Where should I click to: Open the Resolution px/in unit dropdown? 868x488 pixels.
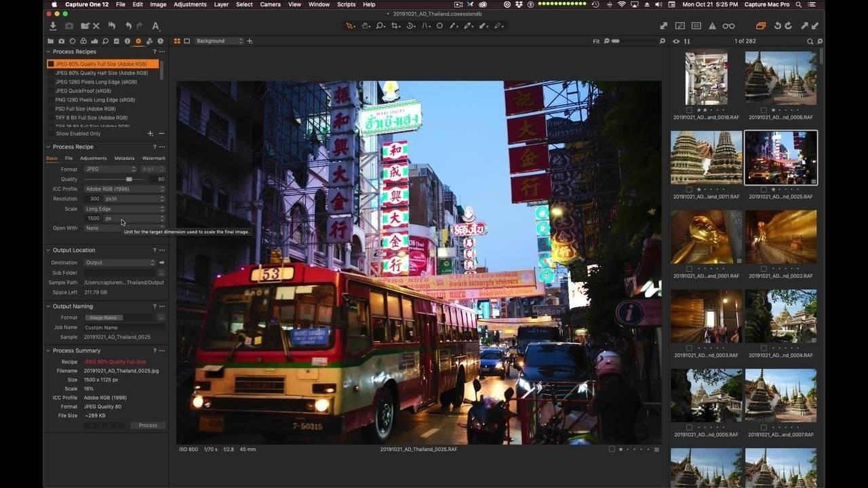click(x=134, y=199)
